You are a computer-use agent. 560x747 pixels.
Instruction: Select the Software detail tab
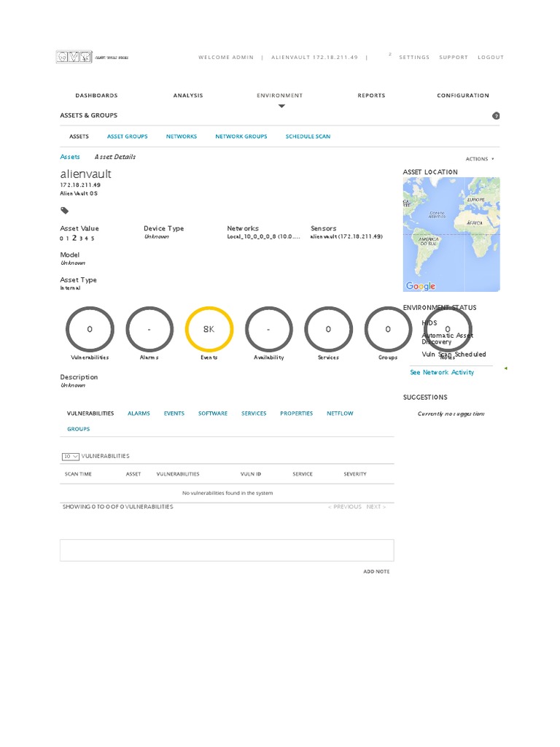(x=213, y=414)
